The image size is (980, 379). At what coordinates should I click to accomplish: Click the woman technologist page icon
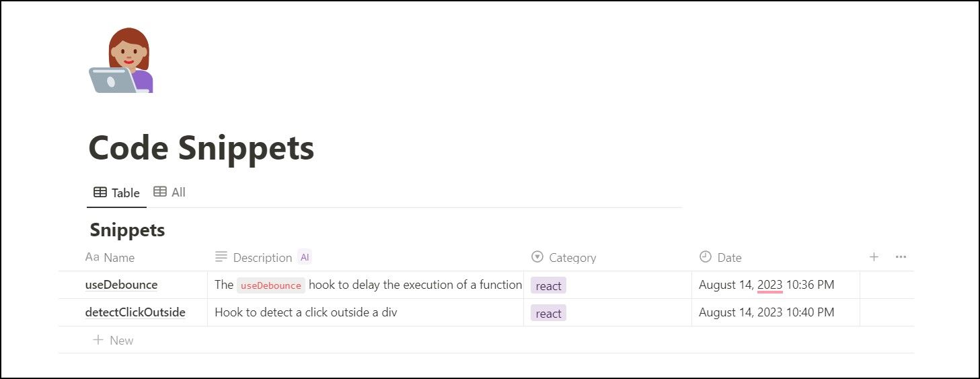click(121, 61)
